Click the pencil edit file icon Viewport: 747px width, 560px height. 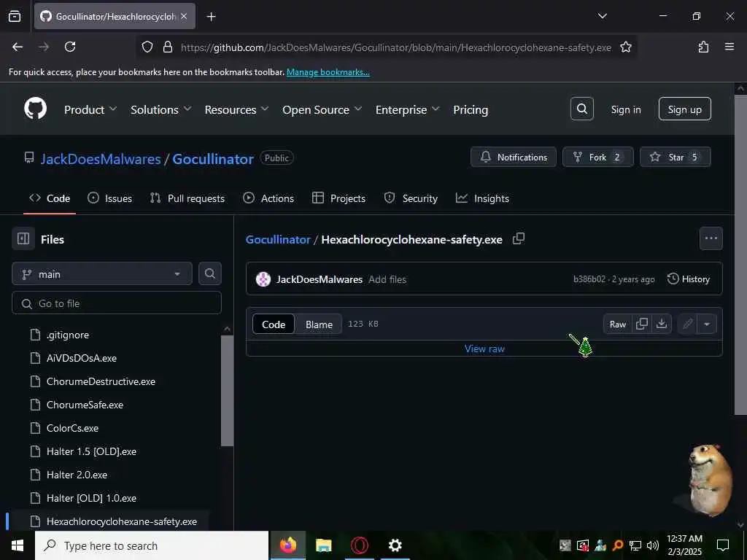click(687, 324)
